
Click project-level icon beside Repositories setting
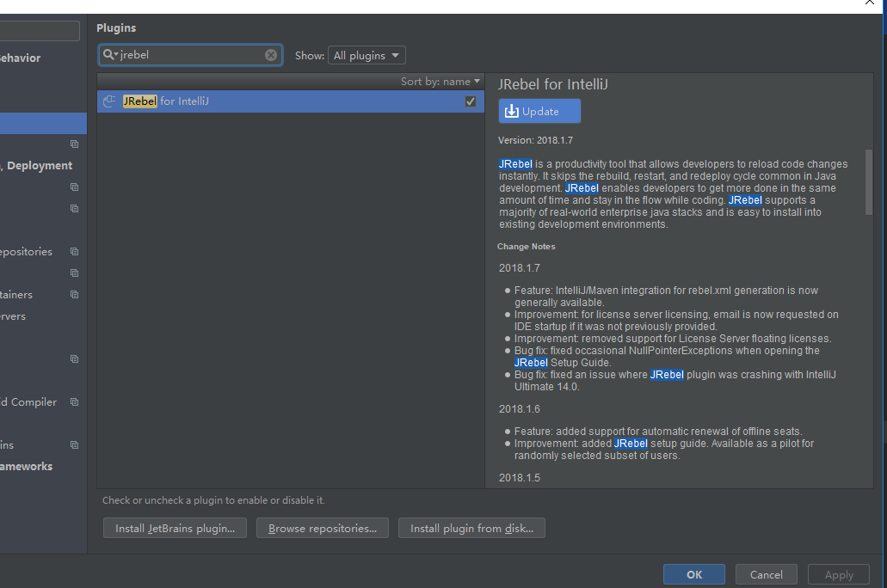pos(74,252)
